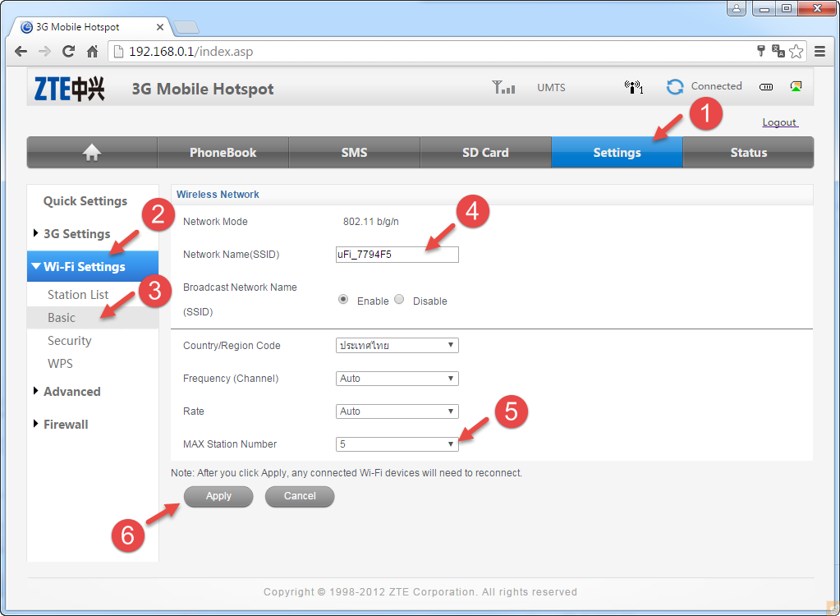
Task: Open MAX Station Number dropdown
Action: (397, 444)
